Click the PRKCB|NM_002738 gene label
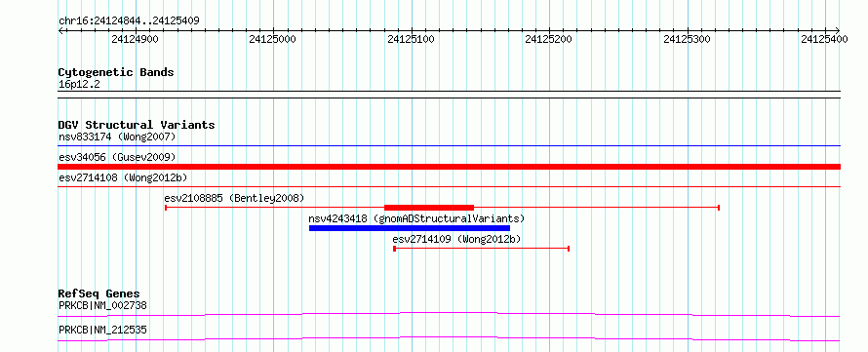868x352 pixels. tap(102, 305)
